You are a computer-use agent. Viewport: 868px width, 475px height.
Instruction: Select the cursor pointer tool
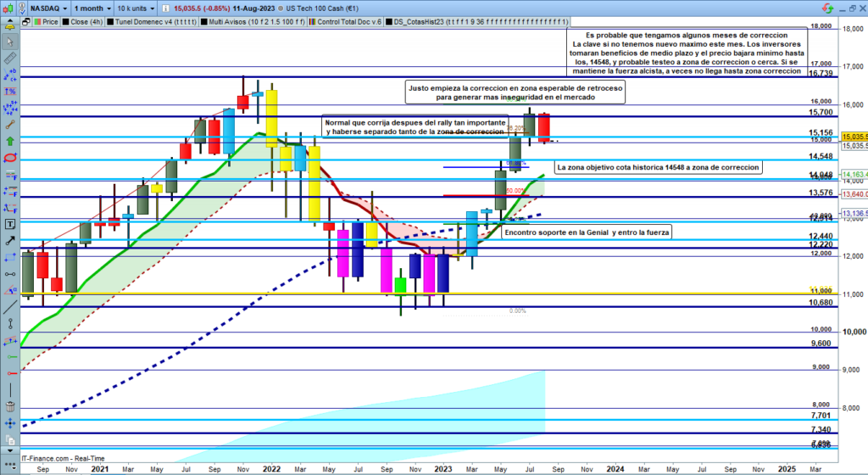click(8, 41)
